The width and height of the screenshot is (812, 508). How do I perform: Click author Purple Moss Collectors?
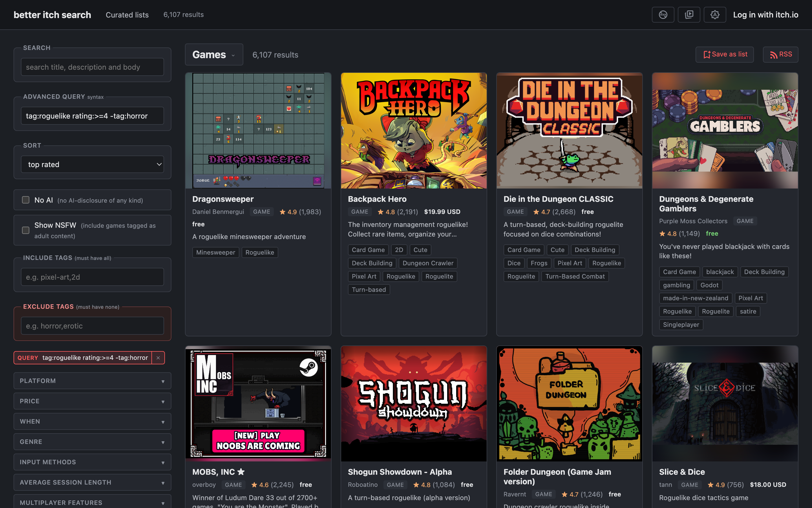point(693,221)
